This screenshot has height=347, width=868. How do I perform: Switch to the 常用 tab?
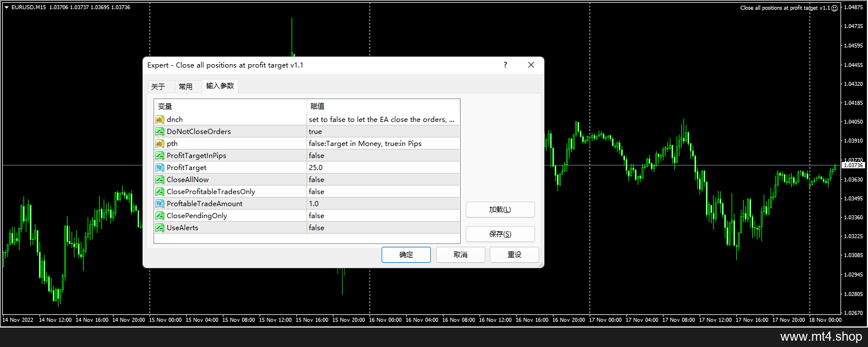186,87
